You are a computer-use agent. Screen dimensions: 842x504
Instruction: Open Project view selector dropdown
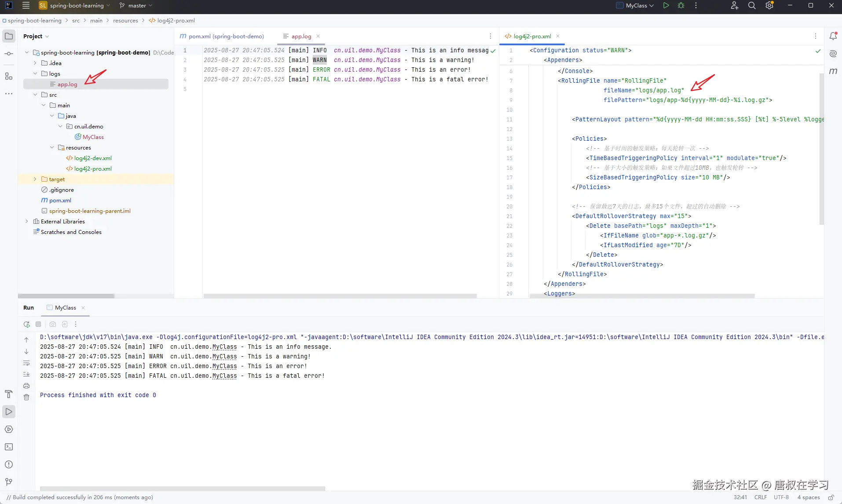pos(36,36)
